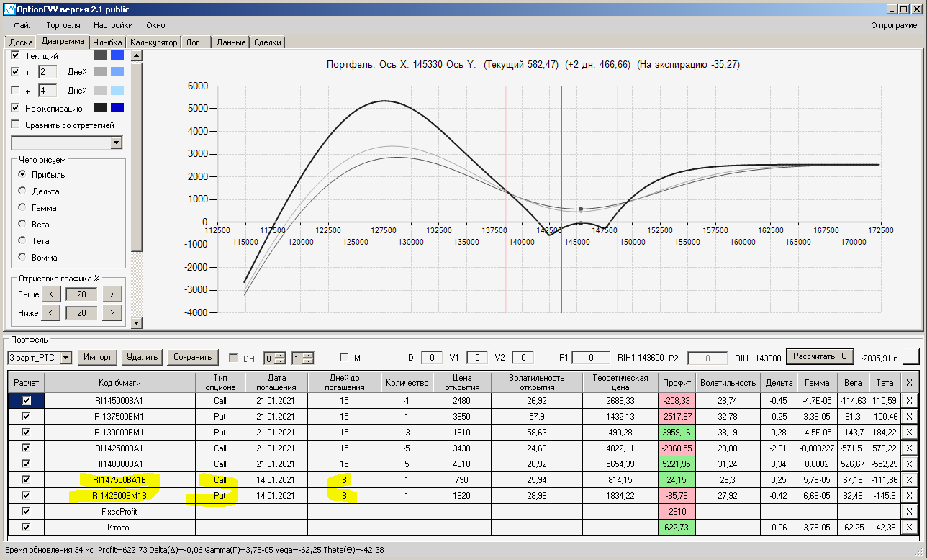Click the D input field in portfolio bar
927x560 pixels.
[432, 357]
